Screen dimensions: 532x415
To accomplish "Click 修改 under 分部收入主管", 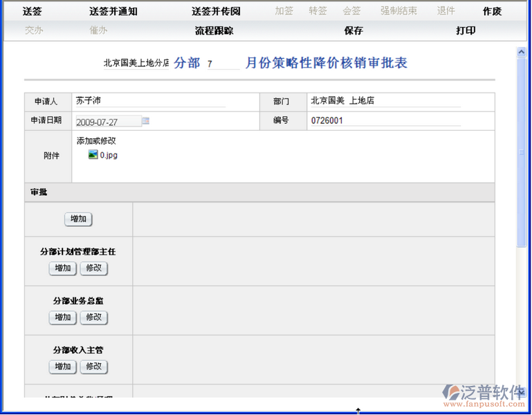I will [94, 367].
